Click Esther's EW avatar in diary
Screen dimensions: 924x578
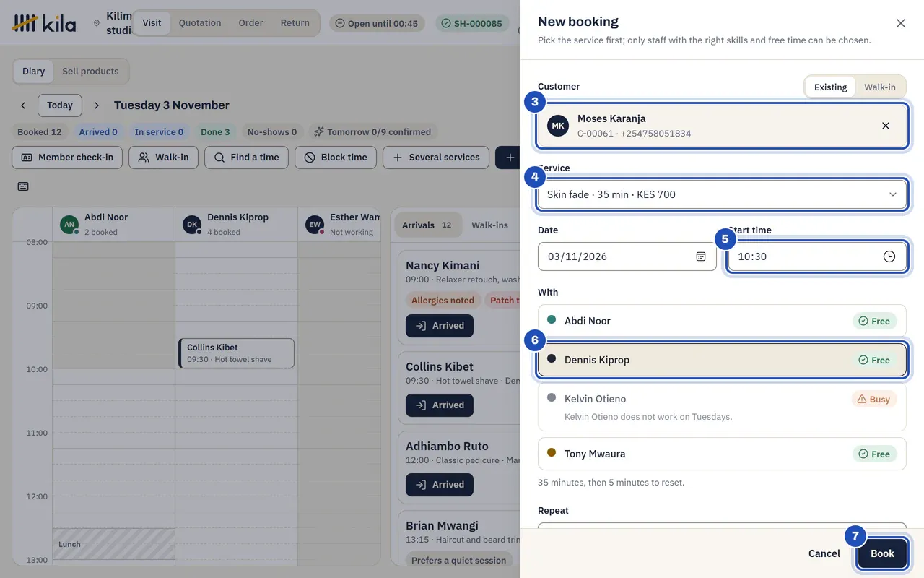click(315, 224)
